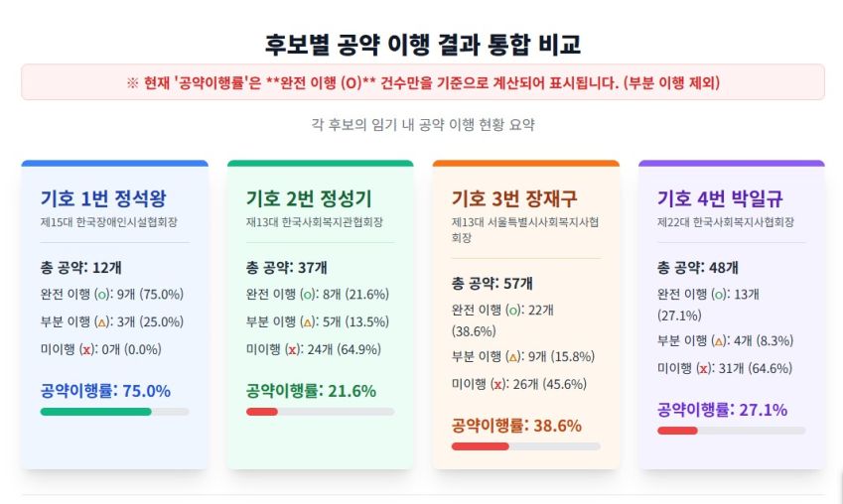Open the 기호 3번 장재구 card heading

pos(514,198)
